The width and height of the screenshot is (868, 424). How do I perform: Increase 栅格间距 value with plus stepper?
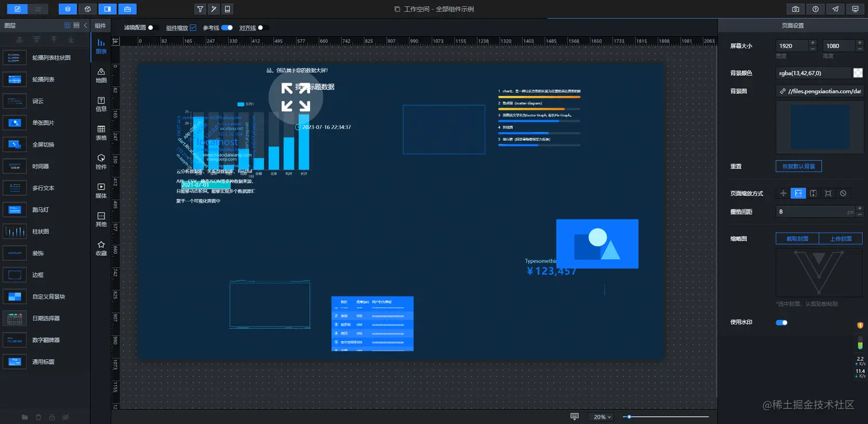click(x=859, y=209)
